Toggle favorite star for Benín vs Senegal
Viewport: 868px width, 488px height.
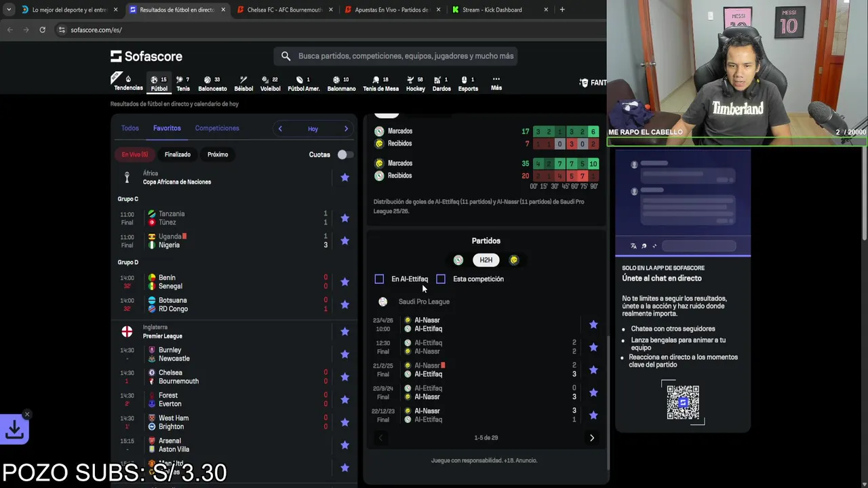click(344, 282)
